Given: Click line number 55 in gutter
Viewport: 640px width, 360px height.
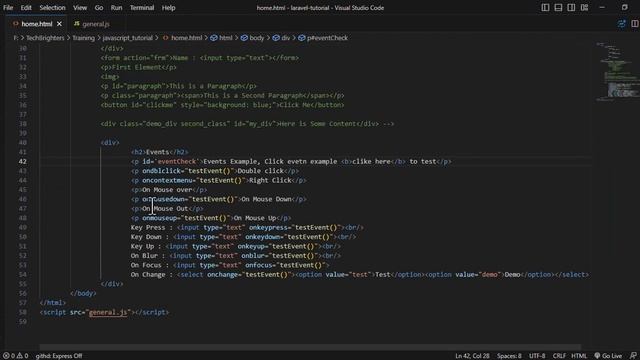Looking at the screenshot, I should 22,284.
